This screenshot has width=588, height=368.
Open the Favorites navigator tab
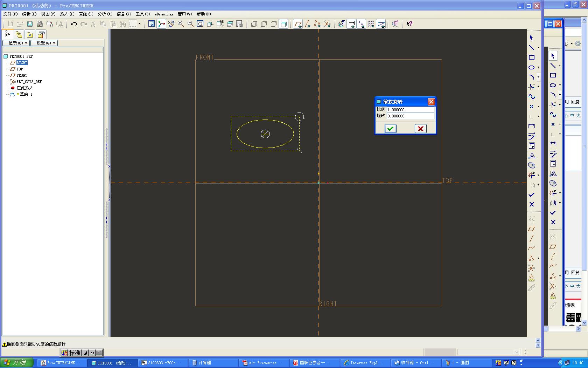point(30,34)
